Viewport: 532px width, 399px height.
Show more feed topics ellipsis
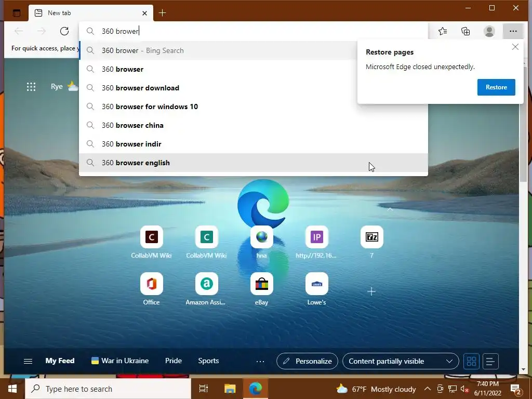260,362
